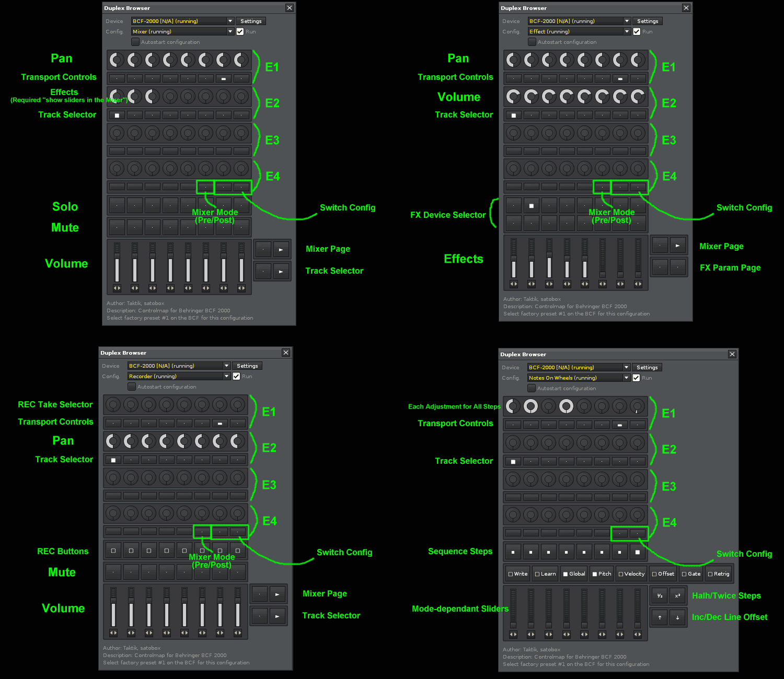
Task: Click the leftmost effects fader in Effect window
Action: coord(514,259)
